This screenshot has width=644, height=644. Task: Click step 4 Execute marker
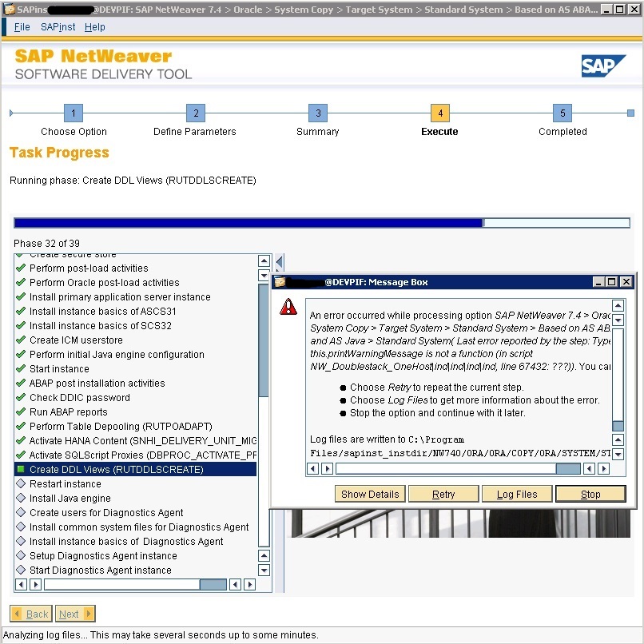tap(440, 113)
